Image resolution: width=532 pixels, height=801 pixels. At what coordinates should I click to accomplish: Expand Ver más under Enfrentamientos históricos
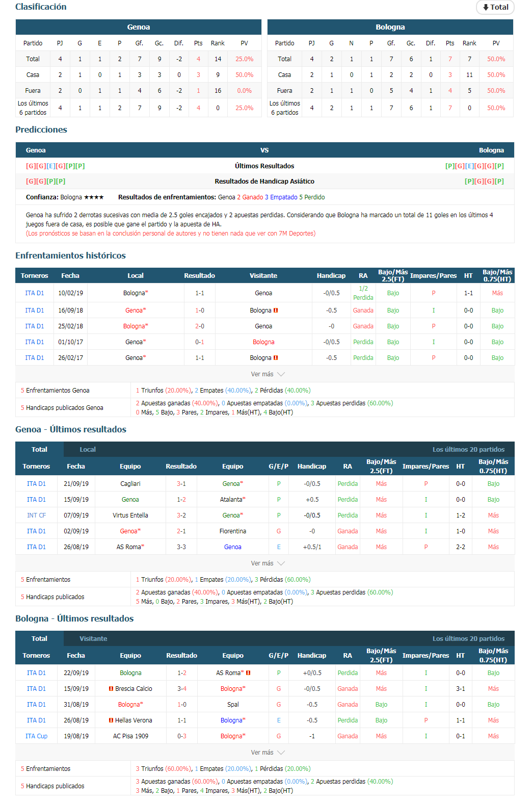268,374
